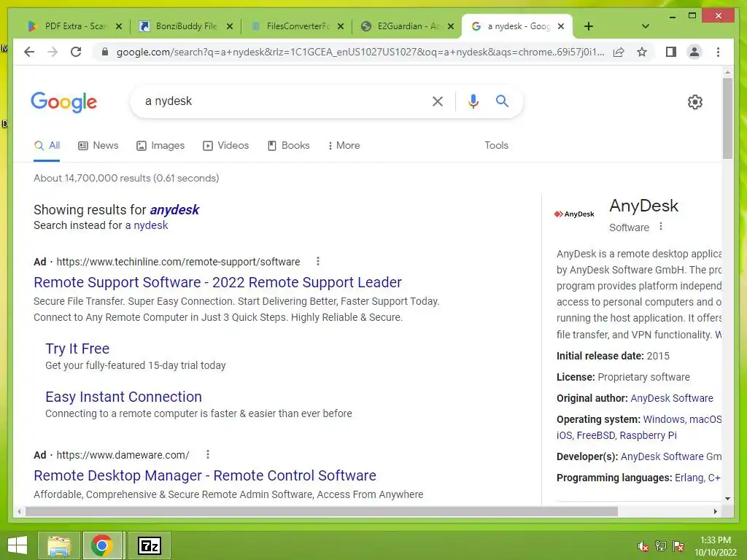This screenshot has height=560, width=747.
Task: Open Remote Support Software 2022 ad link
Action: point(217,282)
